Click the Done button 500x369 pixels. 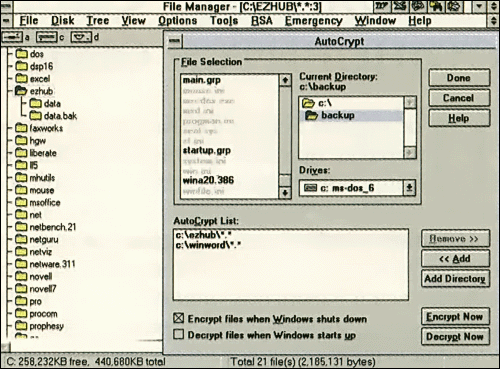coord(459,78)
